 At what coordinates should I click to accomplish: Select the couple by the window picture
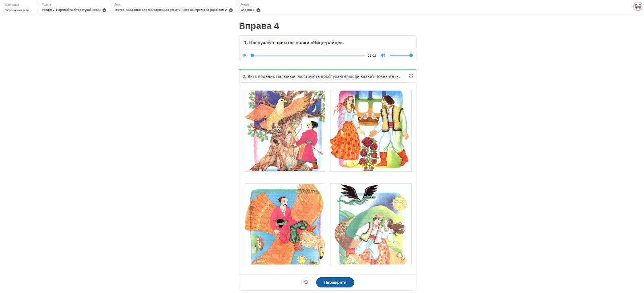(x=371, y=131)
